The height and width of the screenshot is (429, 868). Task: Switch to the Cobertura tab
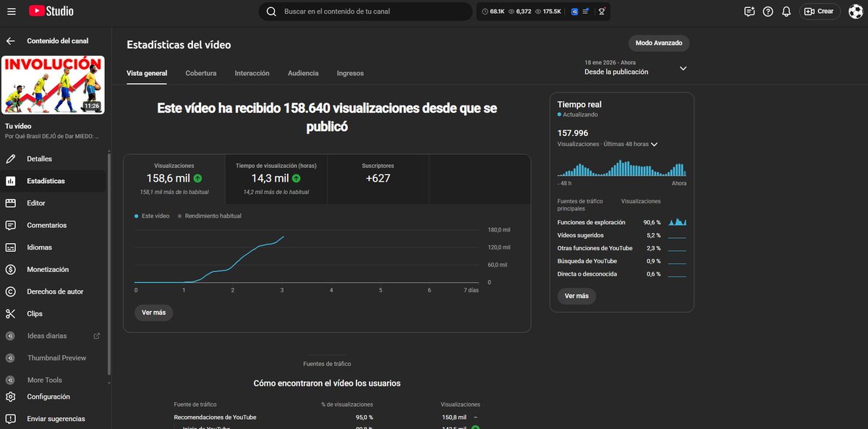tap(200, 73)
